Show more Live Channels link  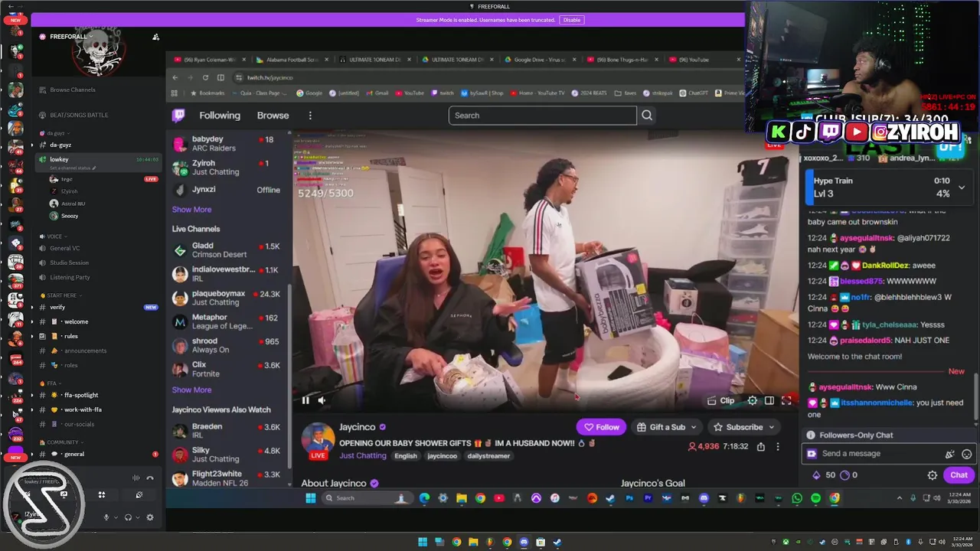coord(191,390)
